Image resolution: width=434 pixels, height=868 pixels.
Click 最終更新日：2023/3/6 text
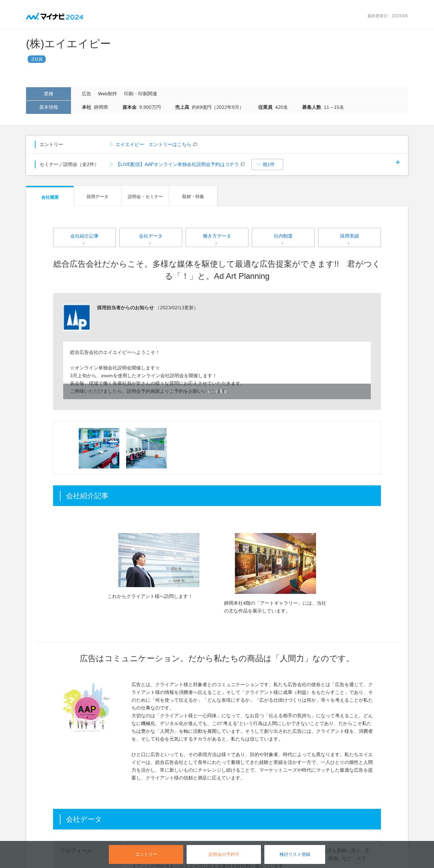[388, 16]
